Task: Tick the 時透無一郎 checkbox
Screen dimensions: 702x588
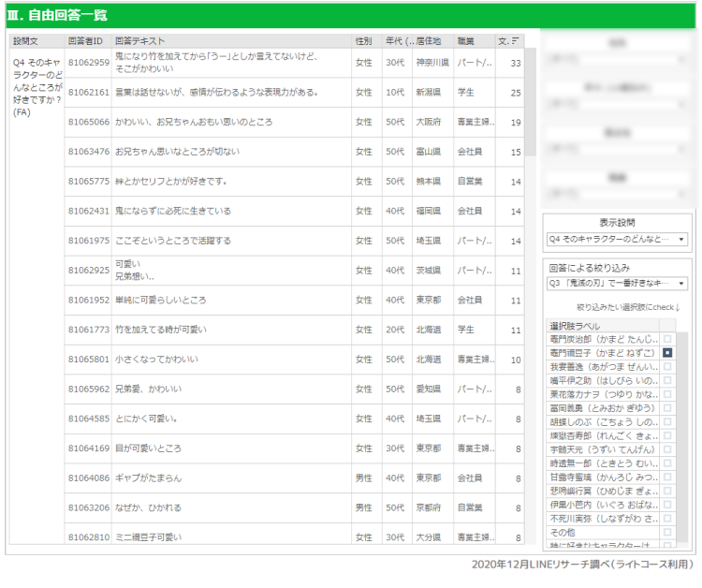Action: pos(667,463)
